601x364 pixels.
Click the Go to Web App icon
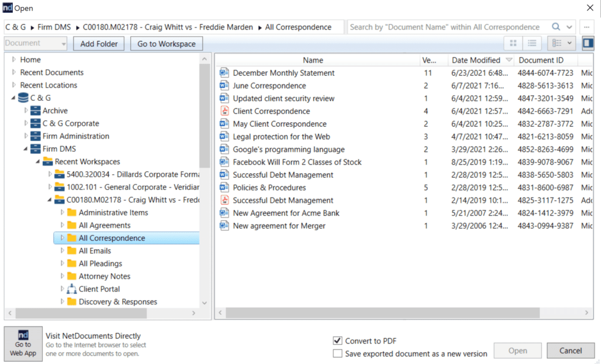click(23, 343)
